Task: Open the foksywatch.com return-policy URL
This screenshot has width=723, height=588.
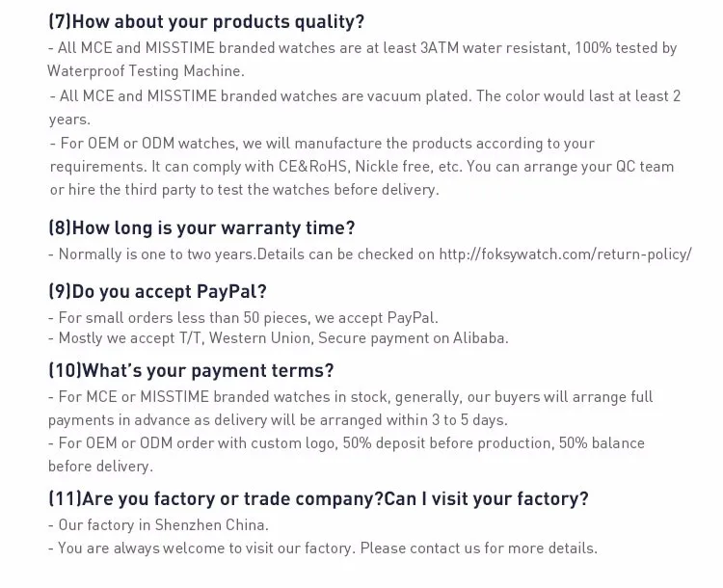Action: (x=565, y=254)
